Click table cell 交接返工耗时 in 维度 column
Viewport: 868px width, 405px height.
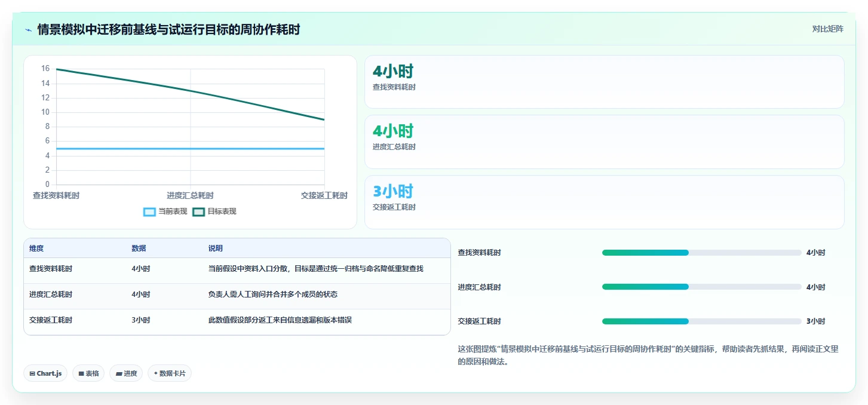point(51,320)
